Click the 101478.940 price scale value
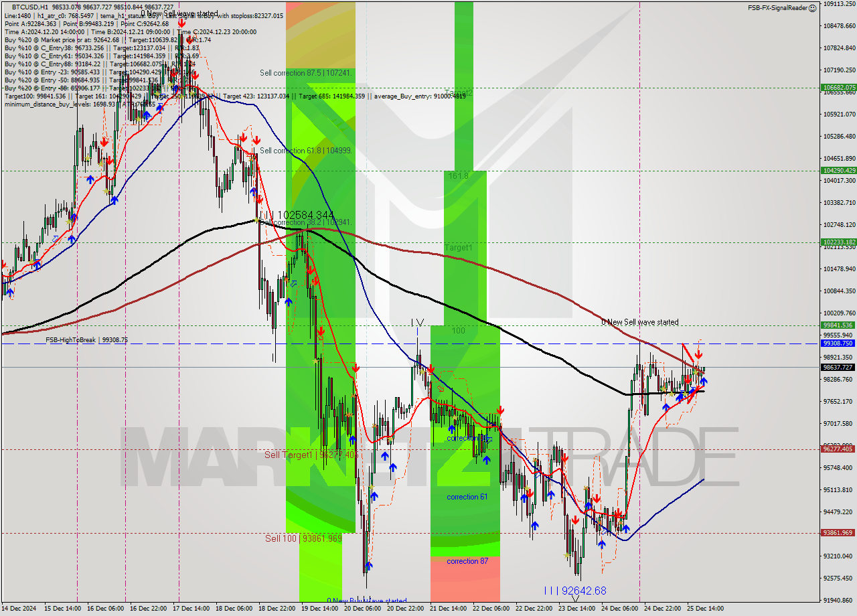 pyautogui.click(x=839, y=268)
